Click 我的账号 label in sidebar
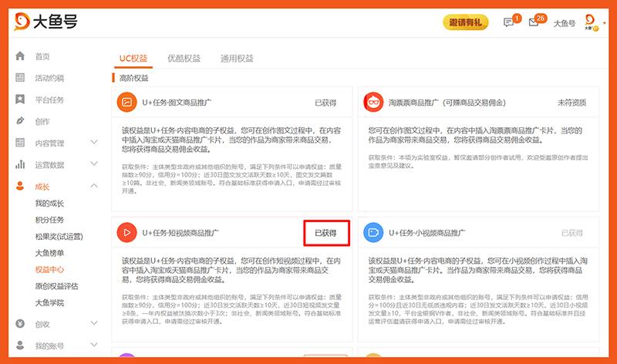 tap(49, 346)
